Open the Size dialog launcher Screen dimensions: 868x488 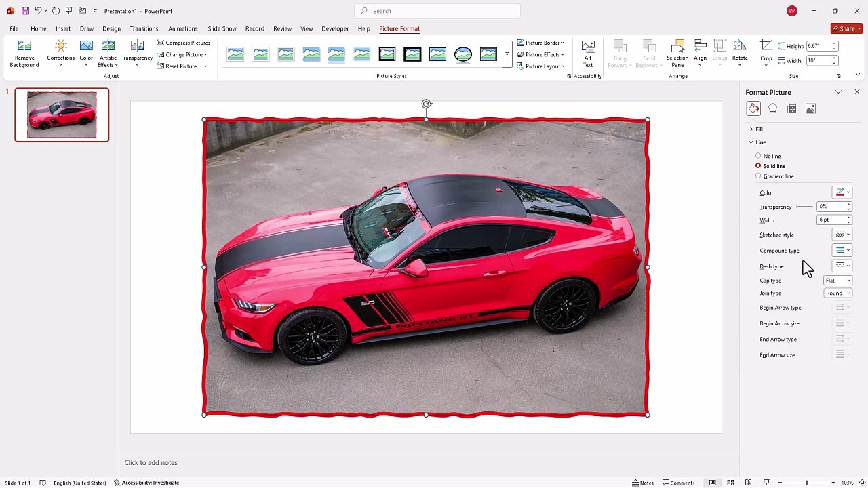(x=838, y=76)
